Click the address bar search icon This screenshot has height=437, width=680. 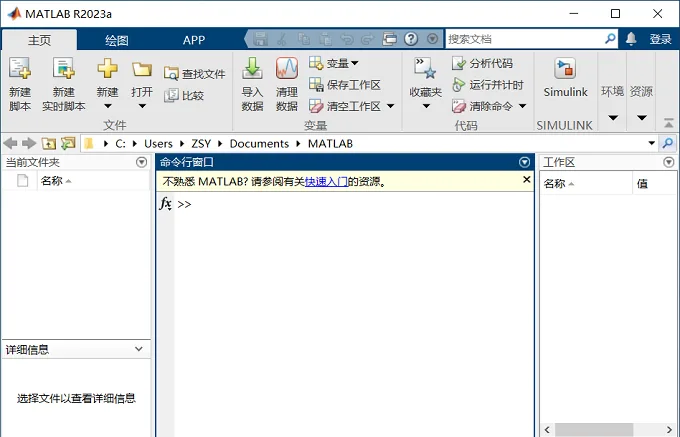click(668, 143)
